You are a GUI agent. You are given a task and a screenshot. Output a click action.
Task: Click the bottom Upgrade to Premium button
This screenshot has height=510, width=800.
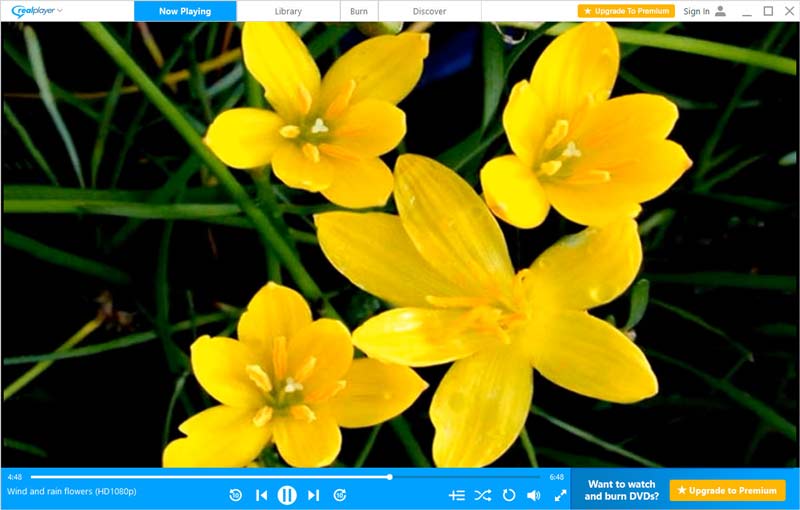coord(727,490)
